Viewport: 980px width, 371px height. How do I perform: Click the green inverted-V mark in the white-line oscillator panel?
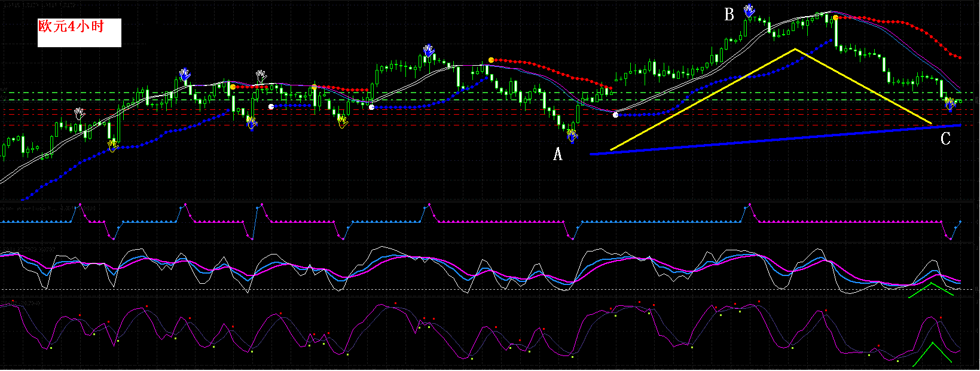coord(931,290)
